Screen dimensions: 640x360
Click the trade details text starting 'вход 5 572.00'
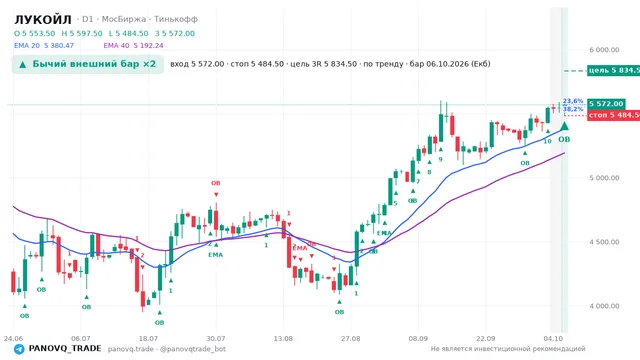330,64
